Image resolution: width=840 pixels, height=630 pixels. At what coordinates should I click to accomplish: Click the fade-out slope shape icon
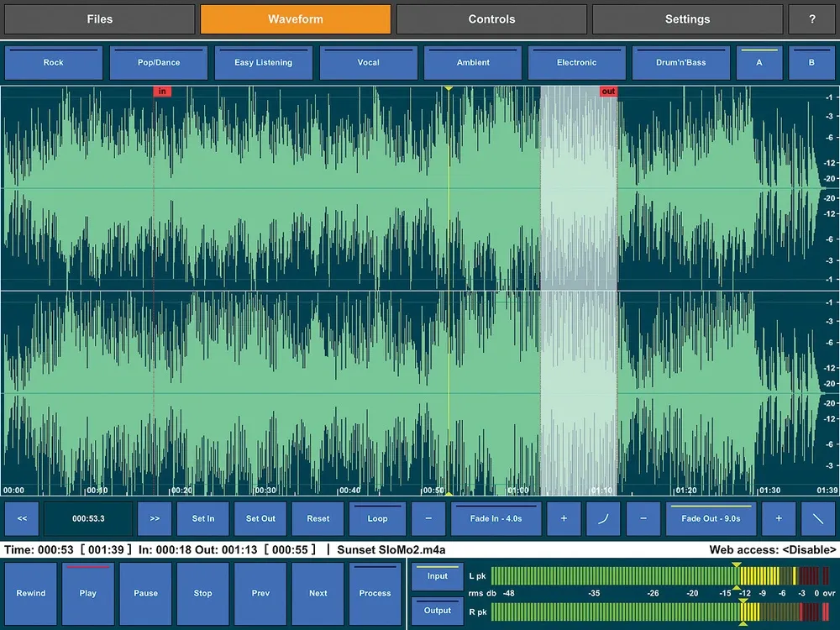click(x=817, y=519)
